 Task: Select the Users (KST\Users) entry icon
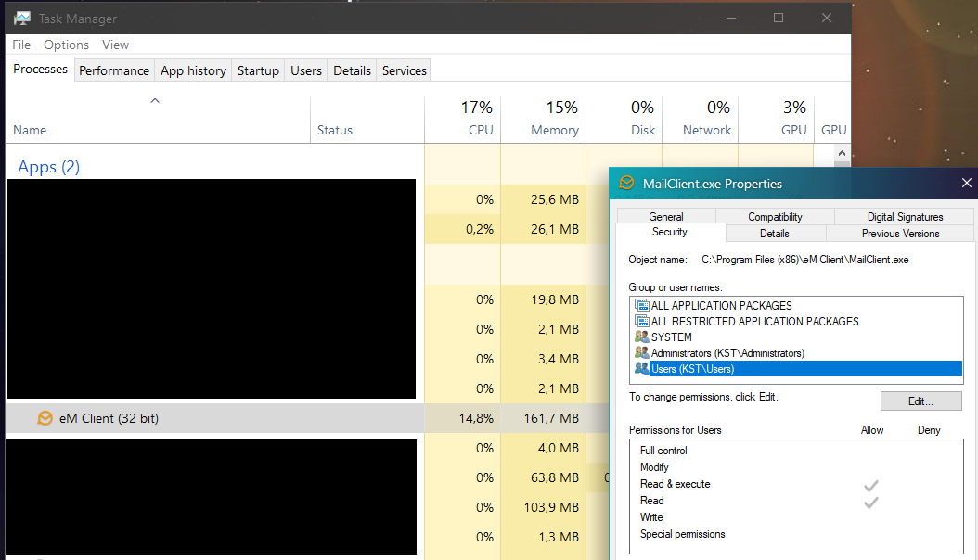click(x=641, y=368)
